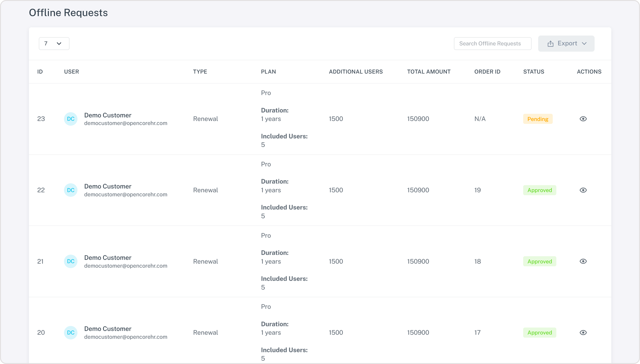
Task: Click Renewal type in row 23
Action: (205, 119)
